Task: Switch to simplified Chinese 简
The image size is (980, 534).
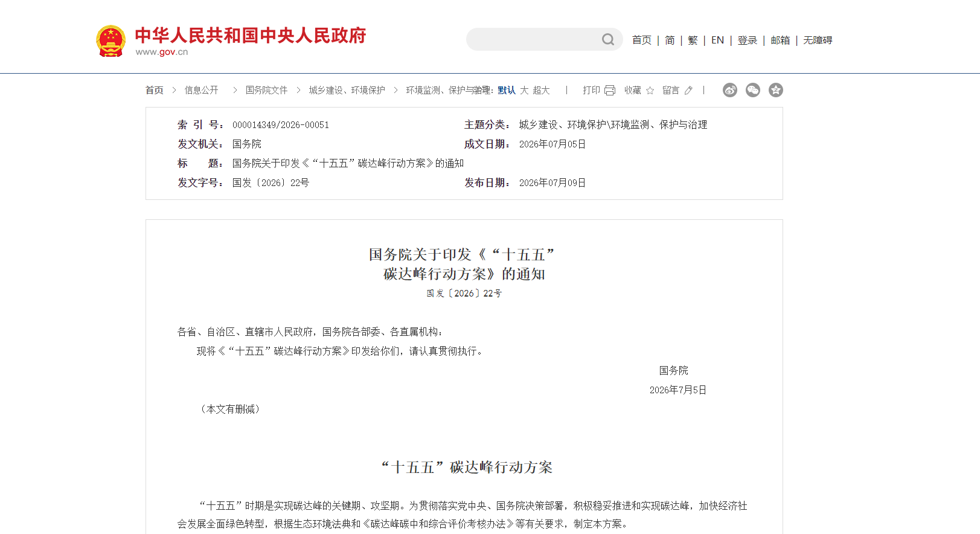Action: tap(670, 40)
